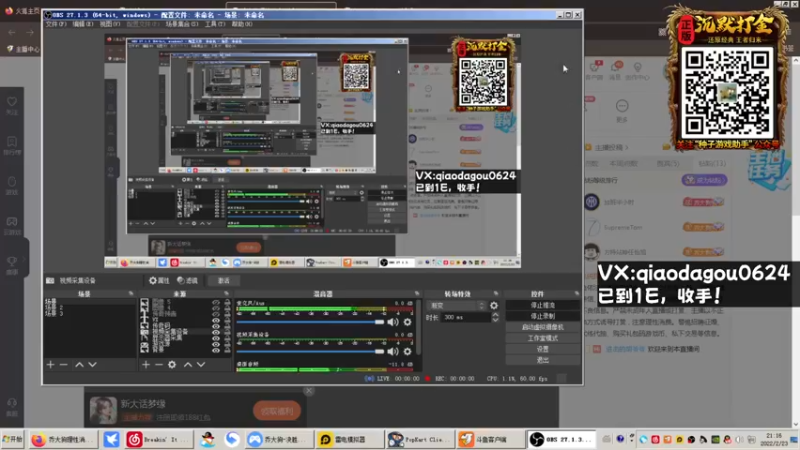
Task: Increase transition duration with up stepper
Action: (495, 315)
